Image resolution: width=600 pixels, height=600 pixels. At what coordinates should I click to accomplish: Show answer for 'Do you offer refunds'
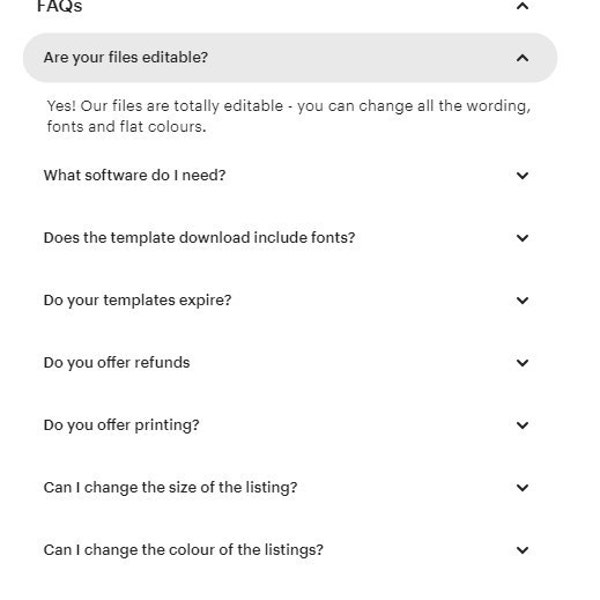pos(290,363)
